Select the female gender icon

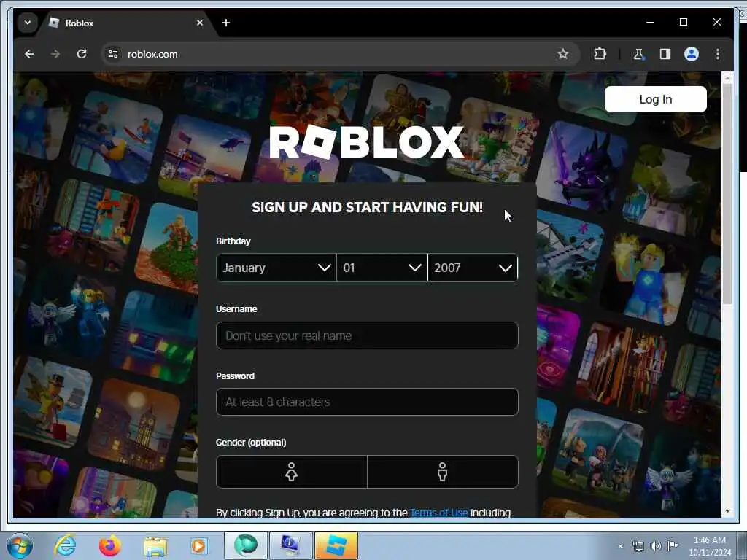(292, 472)
